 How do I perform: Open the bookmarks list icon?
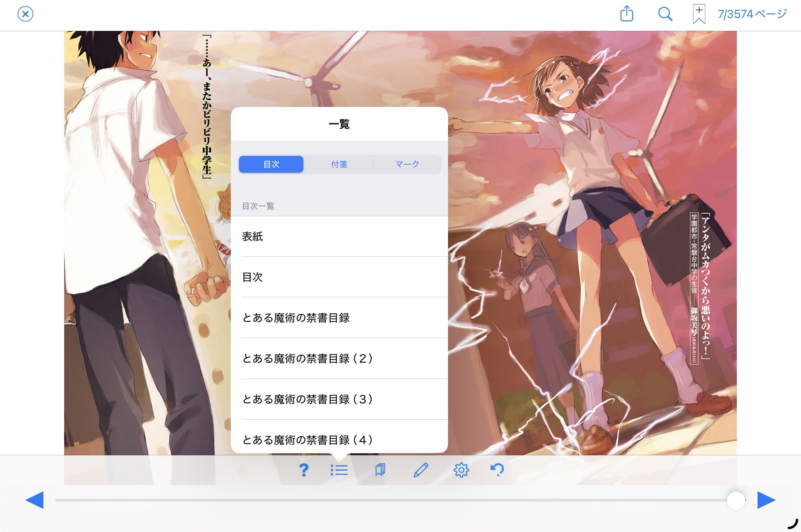click(x=380, y=470)
